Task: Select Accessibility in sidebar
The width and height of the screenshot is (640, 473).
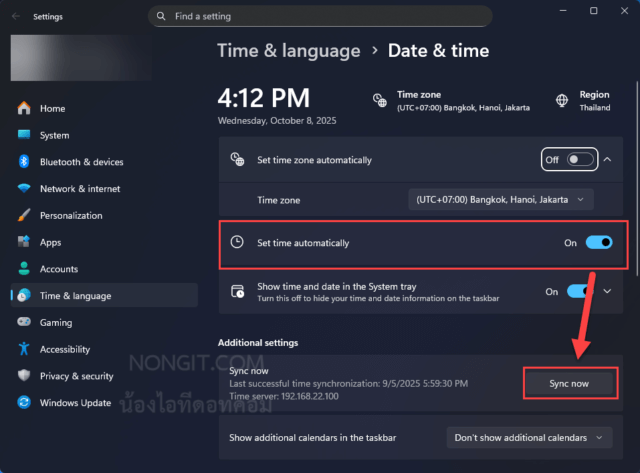Action: tap(104, 349)
